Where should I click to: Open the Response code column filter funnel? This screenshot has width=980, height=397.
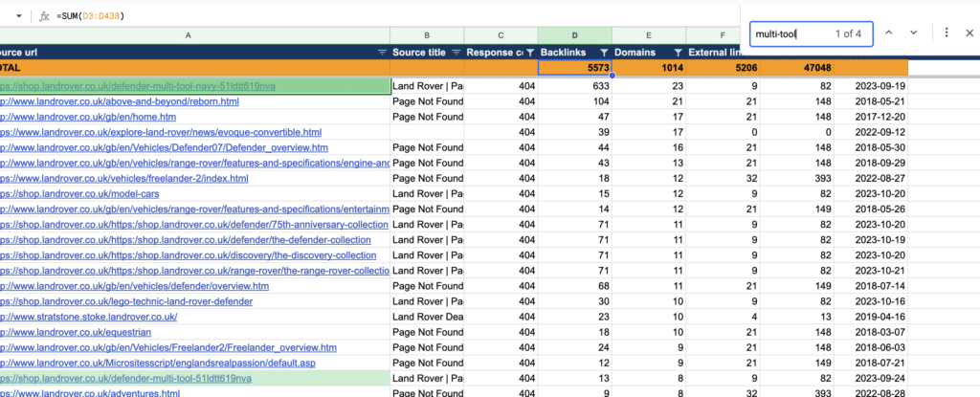click(x=530, y=53)
